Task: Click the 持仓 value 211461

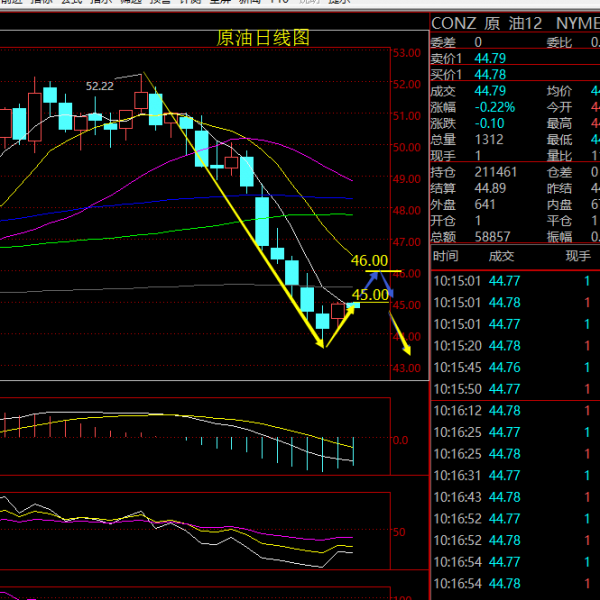Action: 496,172
